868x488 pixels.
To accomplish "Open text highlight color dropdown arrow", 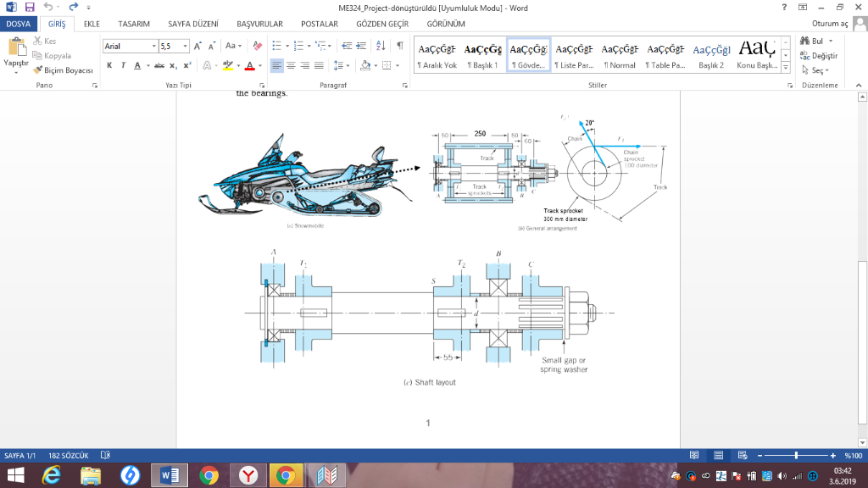I will 238,66.
